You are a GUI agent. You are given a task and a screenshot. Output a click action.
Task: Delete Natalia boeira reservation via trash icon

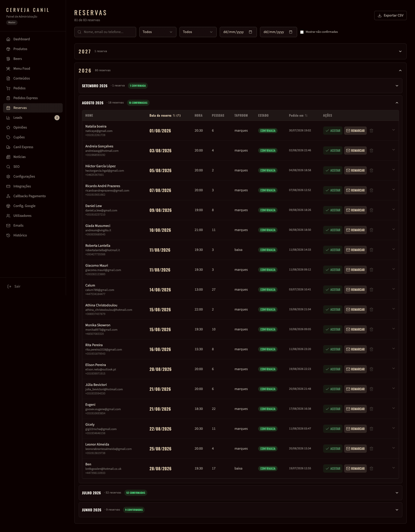coord(371,131)
